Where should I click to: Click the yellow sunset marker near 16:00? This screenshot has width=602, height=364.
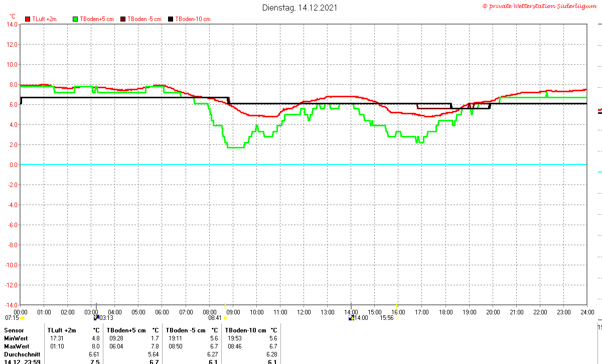click(x=397, y=306)
